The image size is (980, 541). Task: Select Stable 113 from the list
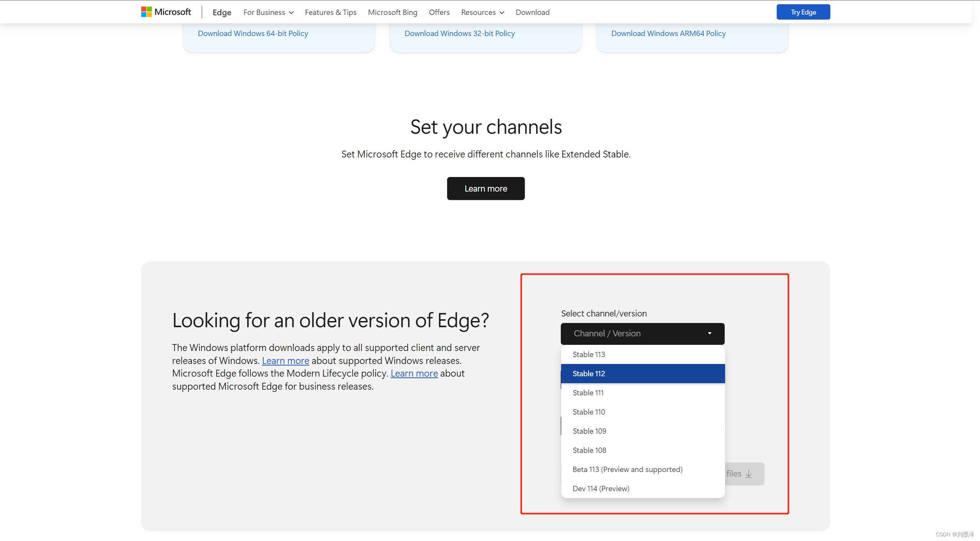pos(589,354)
